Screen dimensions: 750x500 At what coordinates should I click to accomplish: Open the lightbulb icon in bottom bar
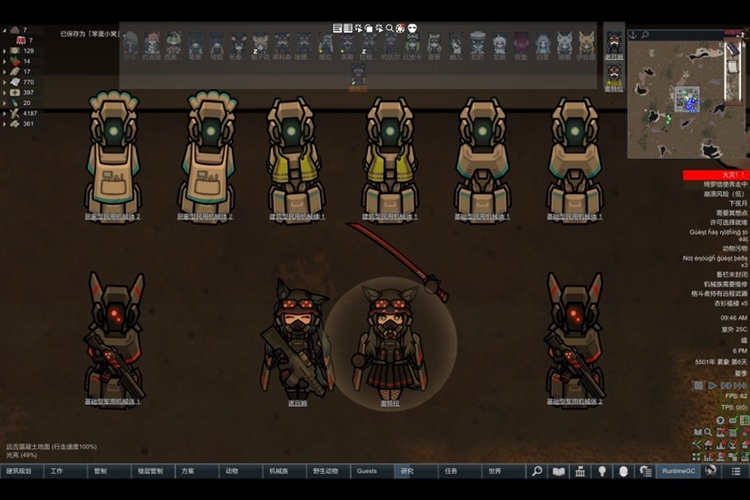pyautogui.click(x=602, y=471)
